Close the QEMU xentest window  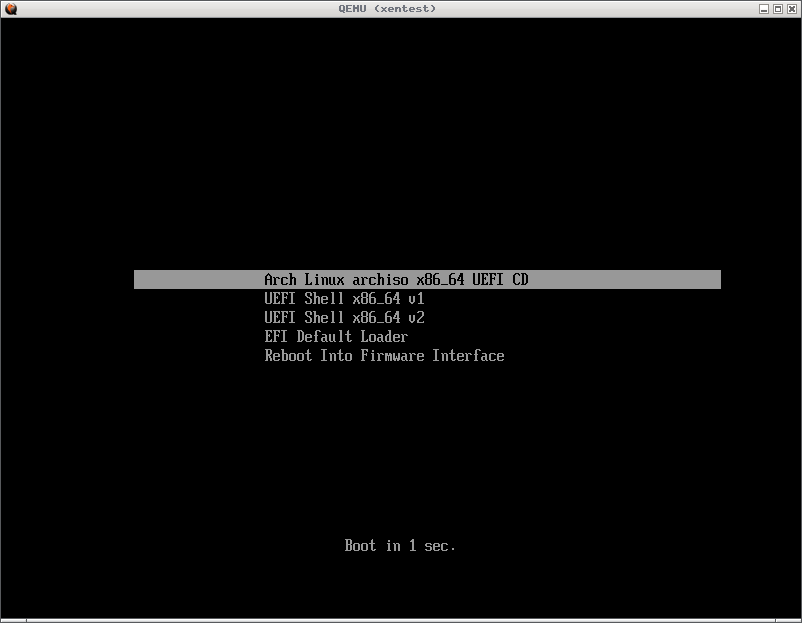coord(792,9)
